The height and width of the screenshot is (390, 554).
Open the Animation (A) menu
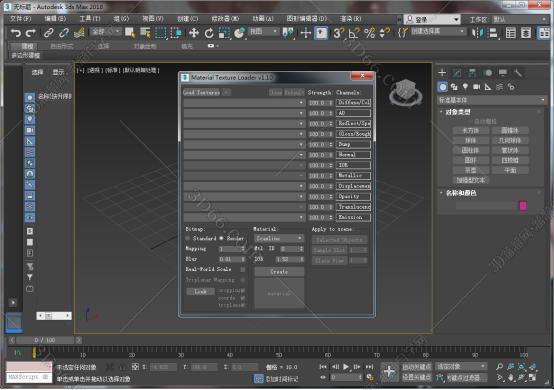coord(263,19)
